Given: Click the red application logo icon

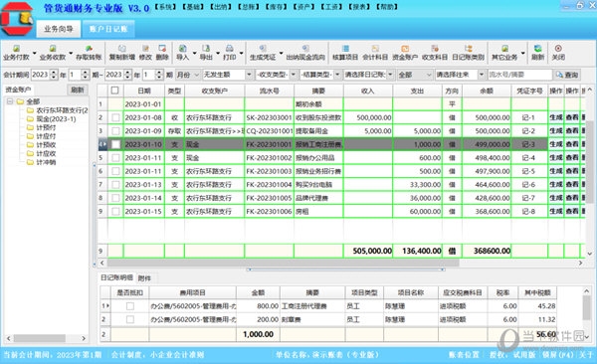Looking at the screenshot, I should (x=17, y=19).
